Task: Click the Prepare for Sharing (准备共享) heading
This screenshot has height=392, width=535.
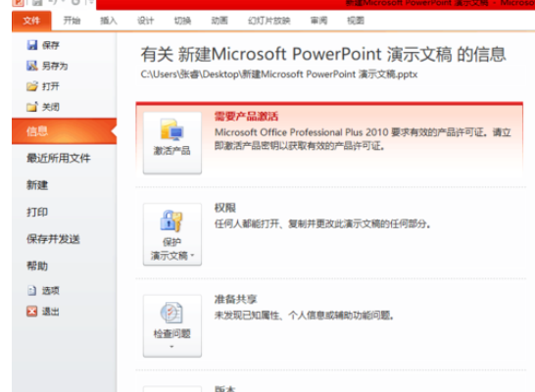Action: pyautogui.click(x=235, y=299)
